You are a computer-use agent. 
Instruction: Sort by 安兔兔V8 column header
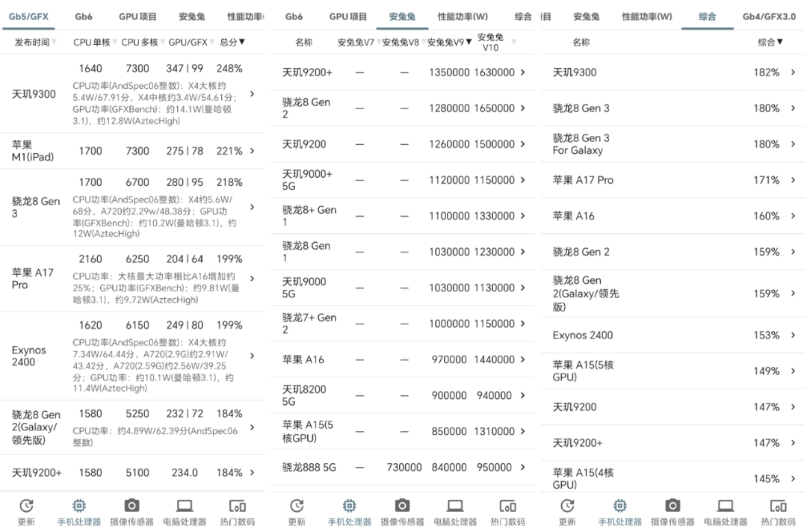tap(403, 42)
